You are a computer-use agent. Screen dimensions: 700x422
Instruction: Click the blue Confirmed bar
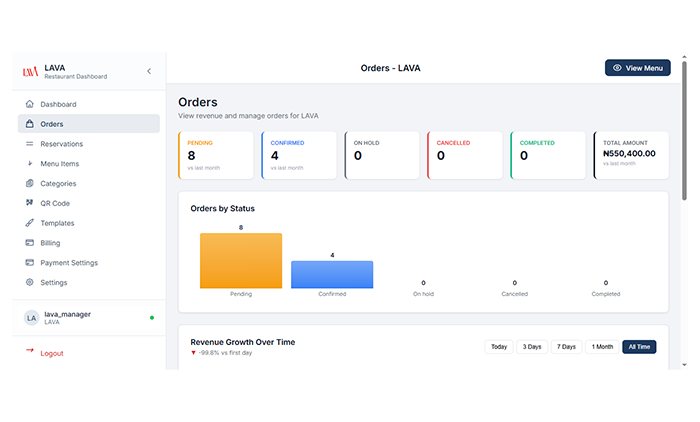click(332, 274)
